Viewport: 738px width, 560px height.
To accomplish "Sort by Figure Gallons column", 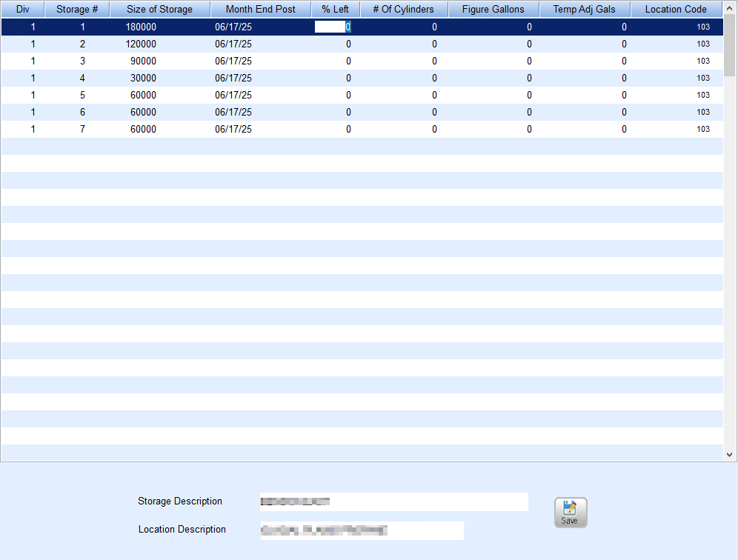I will 493,10.
